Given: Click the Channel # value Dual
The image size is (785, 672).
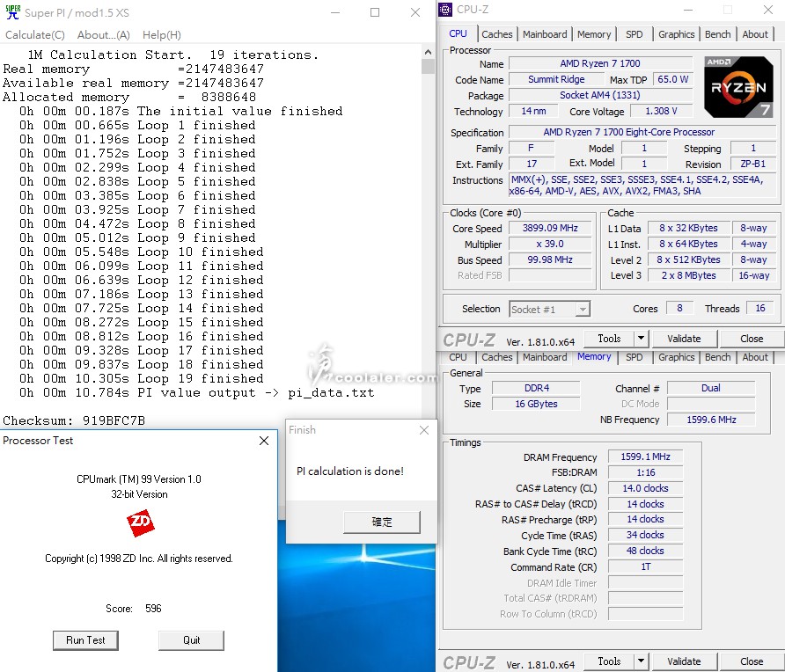Looking at the screenshot, I should [711, 388].
